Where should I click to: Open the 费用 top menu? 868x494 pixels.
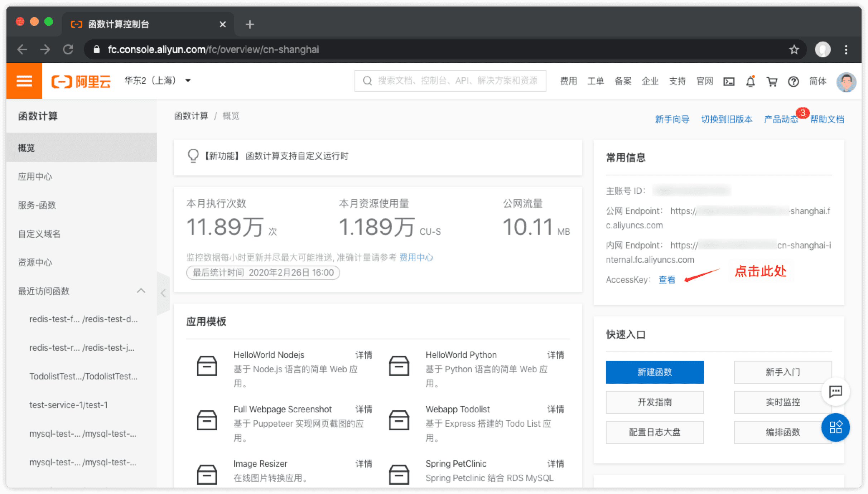[568, 81]
